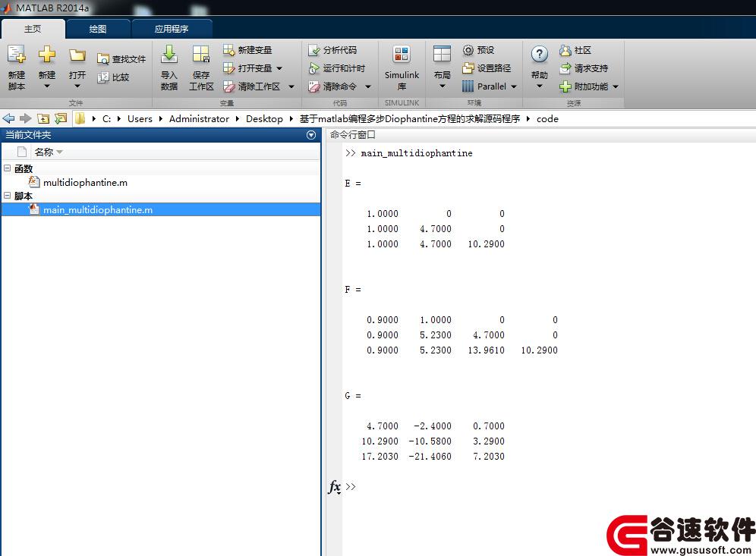Screen dimensions: 756x556
Task: Click Open Variable (打开变量) icon
Action: [228, 68]
